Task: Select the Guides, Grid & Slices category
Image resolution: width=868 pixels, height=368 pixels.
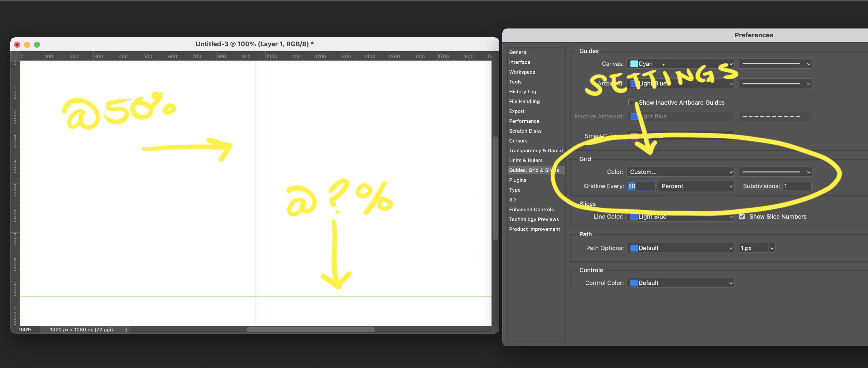Action: tap(534, 170)
